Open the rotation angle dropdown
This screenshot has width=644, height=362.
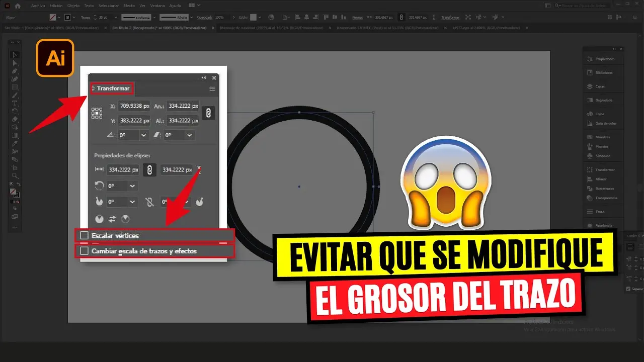[143, 135]
